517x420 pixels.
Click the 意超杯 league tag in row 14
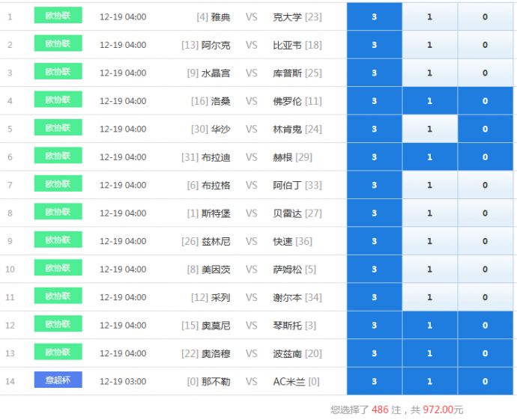(58, 380)
